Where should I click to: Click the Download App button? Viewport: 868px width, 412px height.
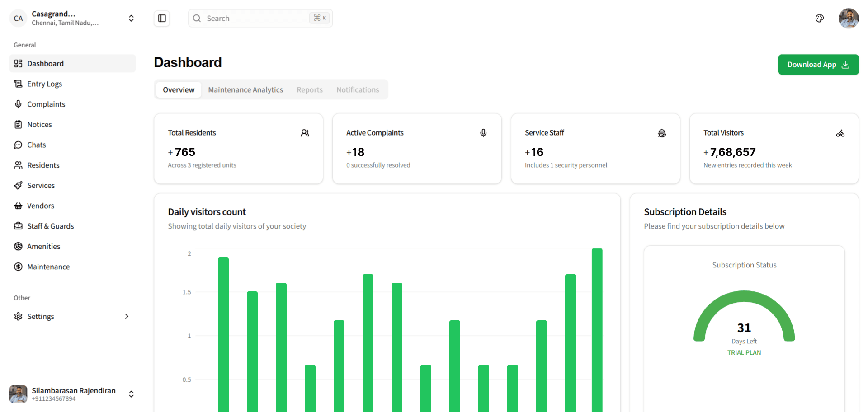click(818, 65)
